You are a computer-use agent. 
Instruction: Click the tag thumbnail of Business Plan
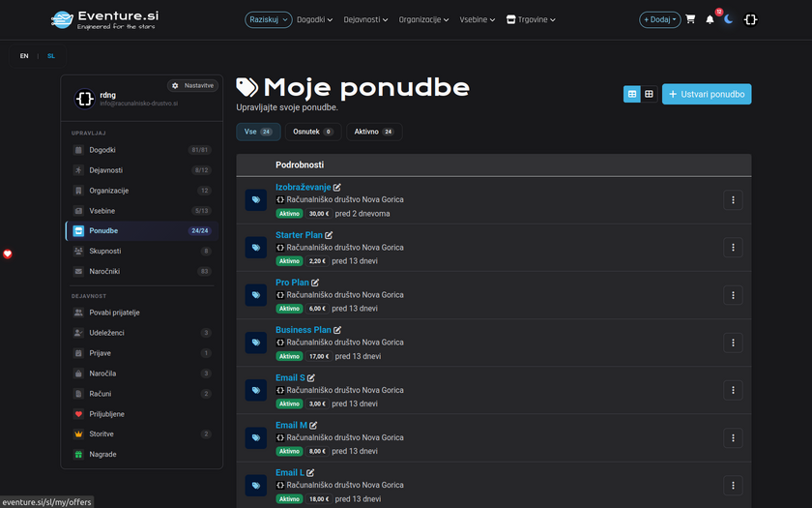coord(255,343)
